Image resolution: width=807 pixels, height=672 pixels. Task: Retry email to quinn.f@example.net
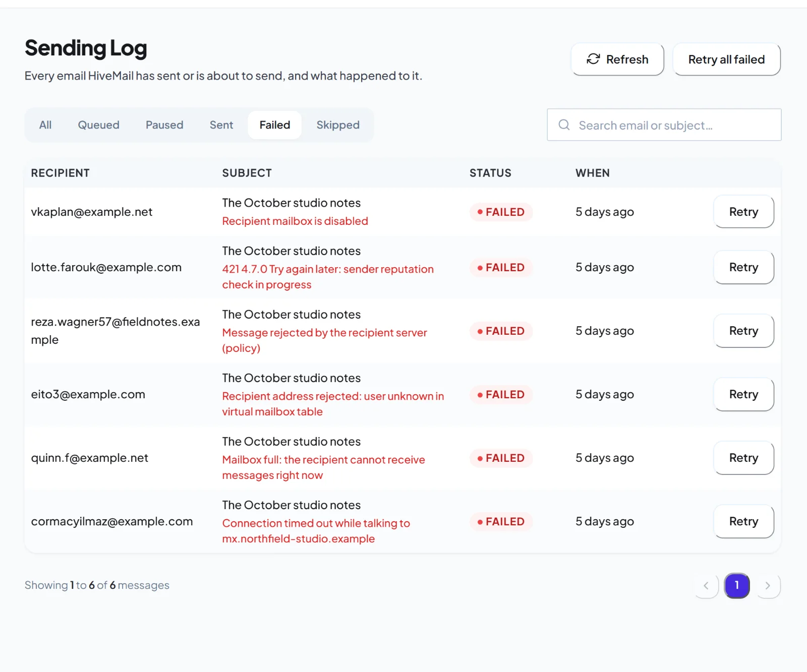(x=744, y=458)
